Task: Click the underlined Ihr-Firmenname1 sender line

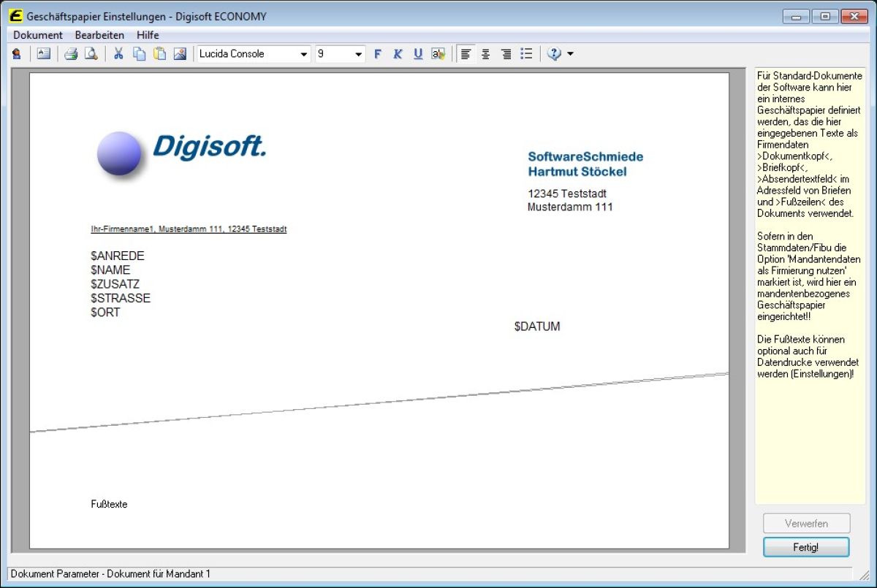Action: (189, 229)
